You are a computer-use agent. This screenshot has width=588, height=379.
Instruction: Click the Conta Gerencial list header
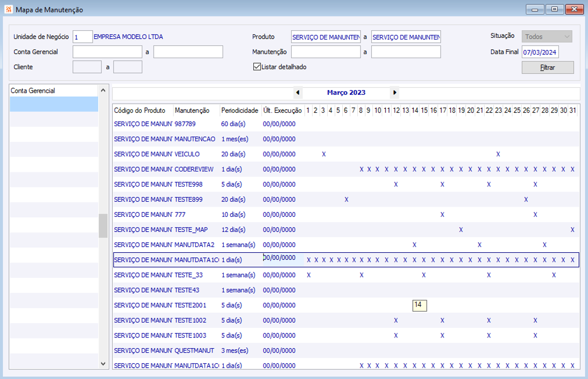pos(54,91)
